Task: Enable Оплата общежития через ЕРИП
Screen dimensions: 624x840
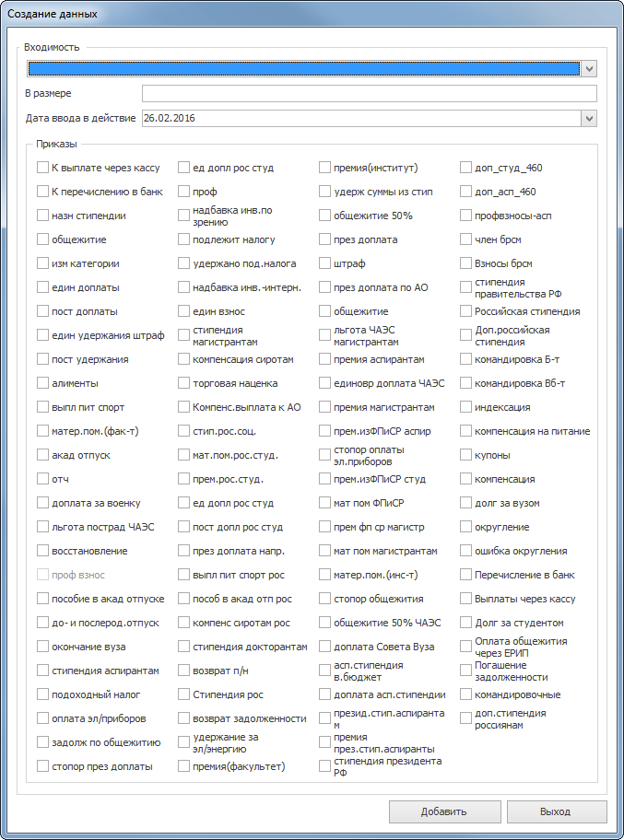Action: [465, 647]
